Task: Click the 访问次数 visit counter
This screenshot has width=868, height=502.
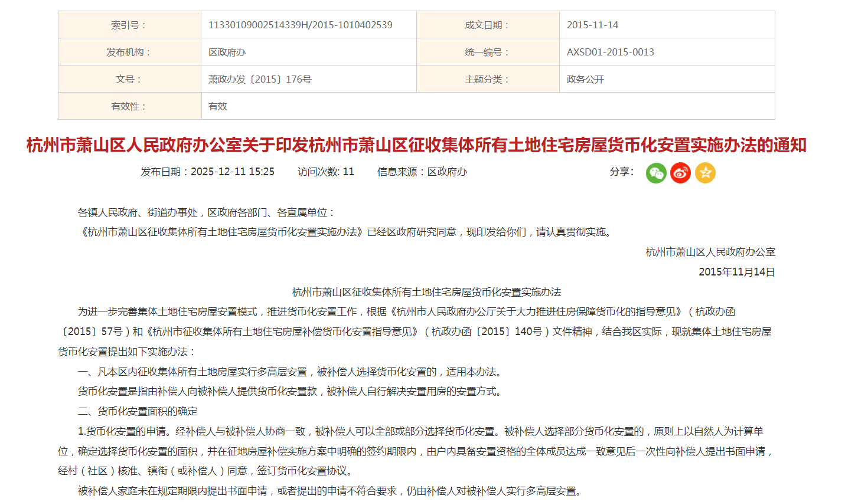Action: pos(325,172)
